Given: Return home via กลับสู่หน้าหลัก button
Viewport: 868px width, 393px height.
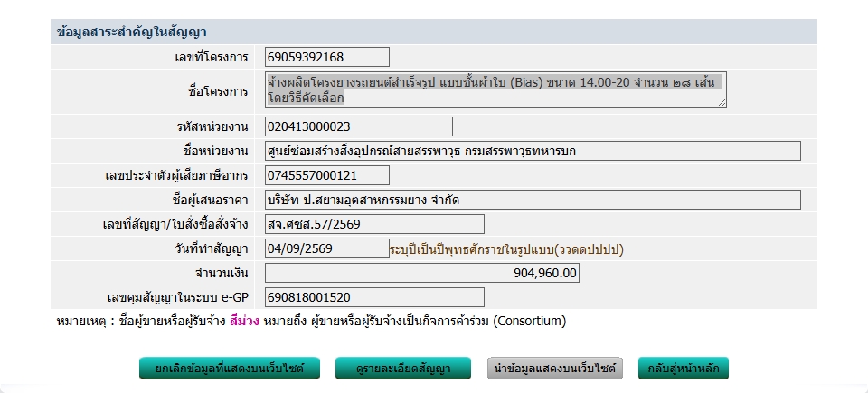Looking at the screenshot, I should (x=684, y=369).
